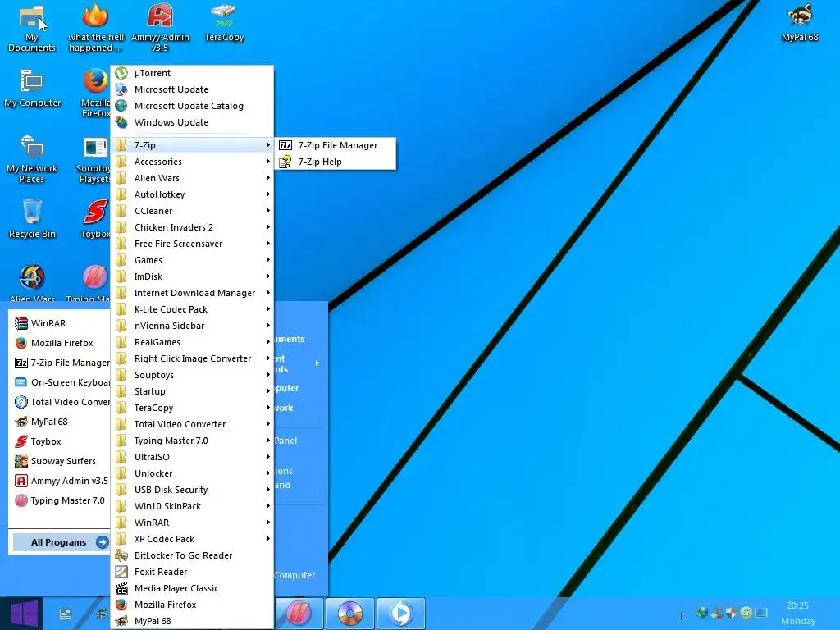Expand the K-Lite Codec Pack folder
The width and height of the screenshot is (840, 630).
(x=192, y=309)
